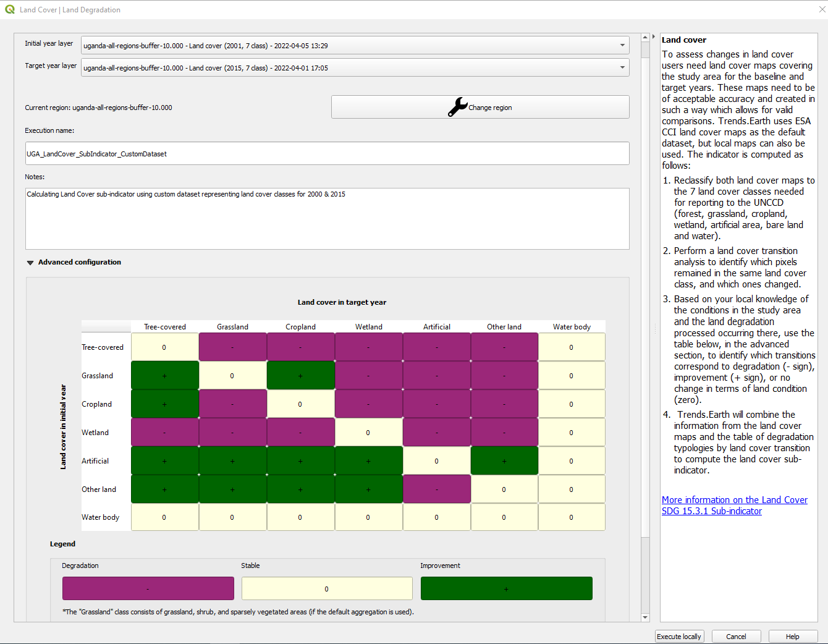The height and width of the screenshot is (644, 828).
Task: Toggle the Cropland to Tree-covered improvement cell
Action: click(x=164, y=404)
